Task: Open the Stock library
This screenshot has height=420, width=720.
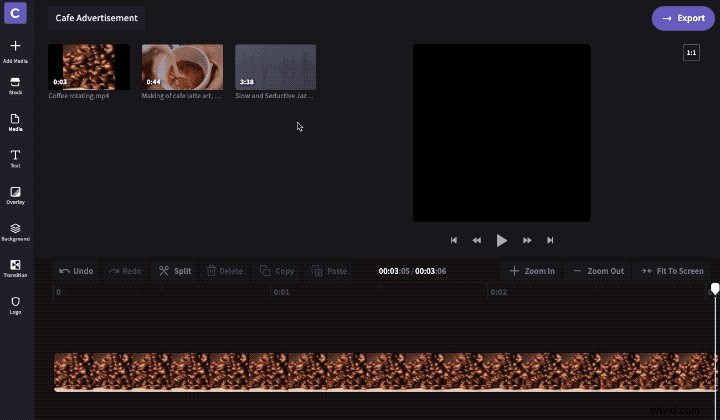Action: pyautogui.click(x=15, y=86)
